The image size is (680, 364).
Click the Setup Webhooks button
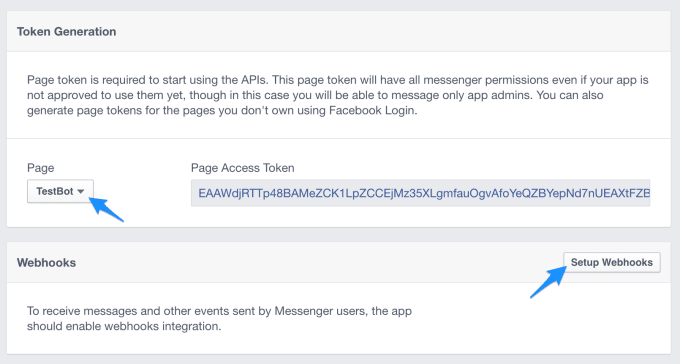[x=611, y=262]
